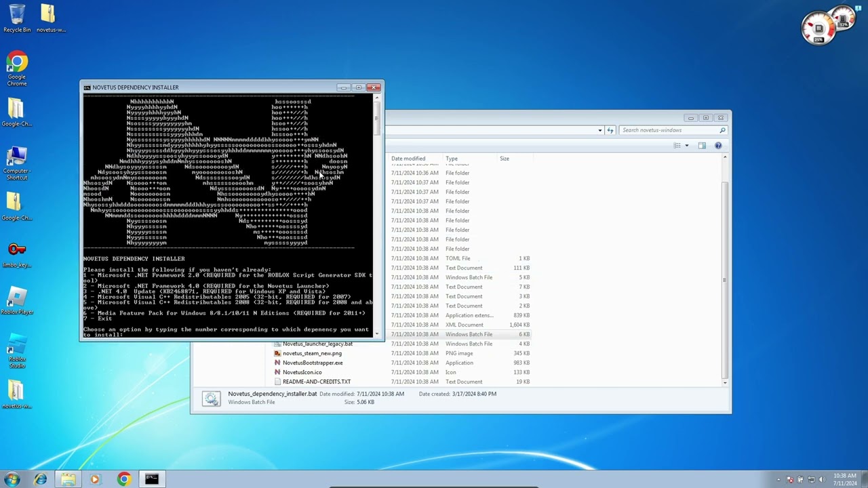
Task: Expand the Explorer address bar history dropdown
Action: (600, 130)
